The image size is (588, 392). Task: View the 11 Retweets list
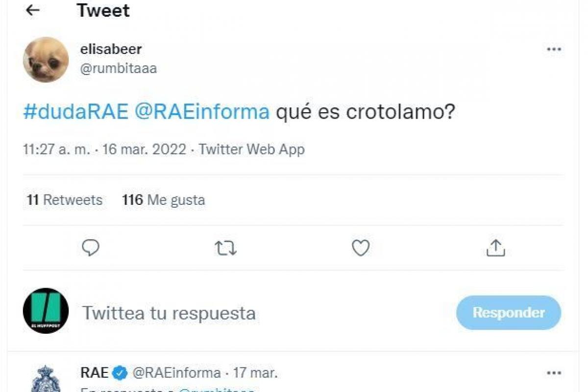(x=65, y=200)
